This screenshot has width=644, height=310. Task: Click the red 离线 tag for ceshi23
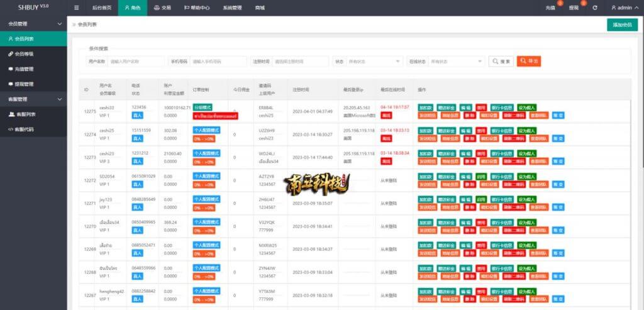386,162
